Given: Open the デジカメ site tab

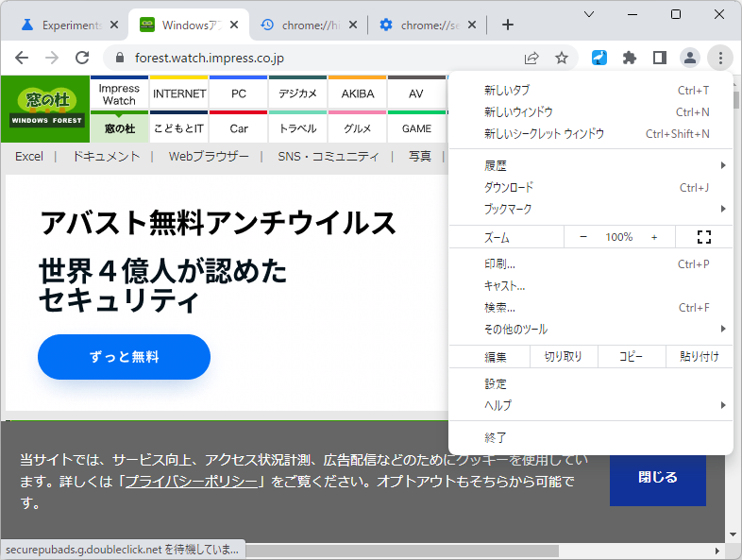Looking at the screenshot, I should tap(297, 94).
